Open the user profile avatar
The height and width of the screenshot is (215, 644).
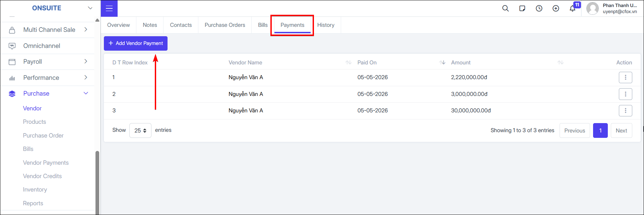point(592,8)
